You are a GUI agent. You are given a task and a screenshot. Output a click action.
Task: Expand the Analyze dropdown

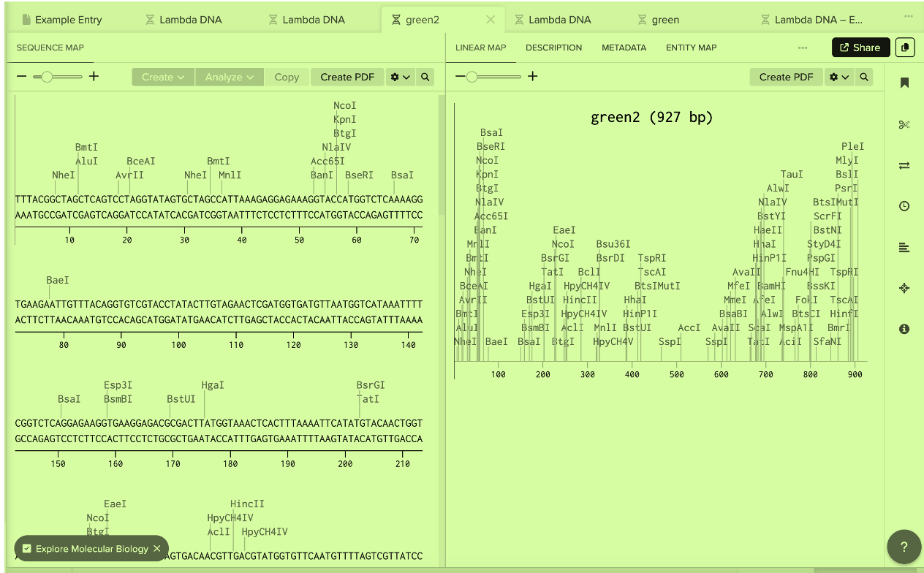pos(229,77)
